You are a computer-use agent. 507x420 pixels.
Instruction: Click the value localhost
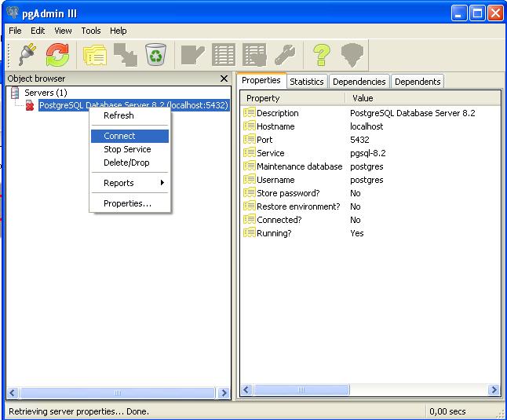(367, 126)
